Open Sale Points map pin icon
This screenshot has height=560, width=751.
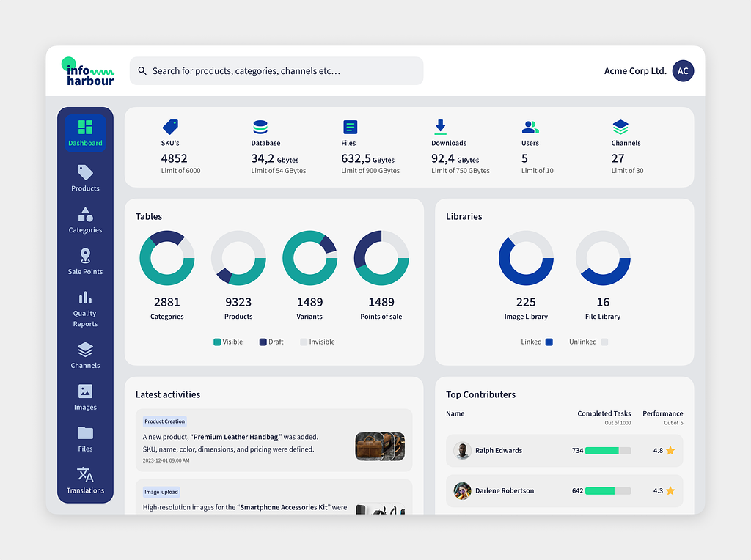pos(85,256)
